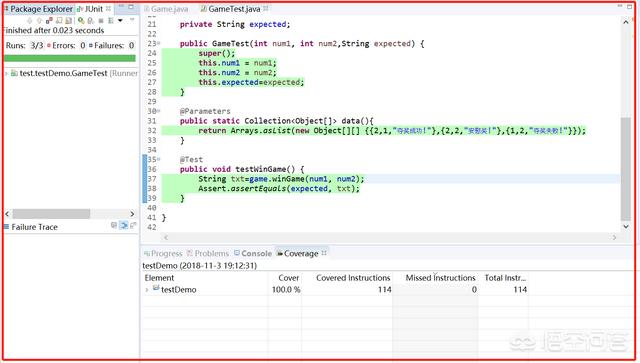Open the JUnit View Menu chevron
The image size is (640, 363).
tap(132, 19)
